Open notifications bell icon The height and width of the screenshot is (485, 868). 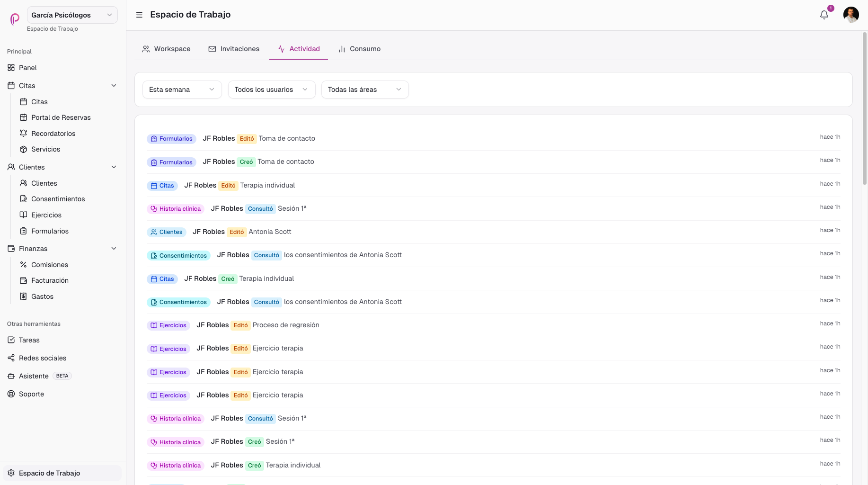pos(824,15)
